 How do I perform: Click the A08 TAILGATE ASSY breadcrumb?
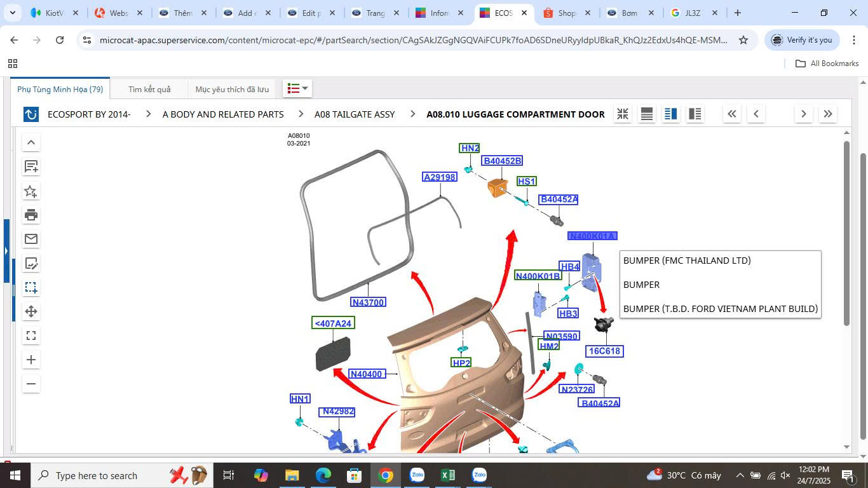click(355, 114)
